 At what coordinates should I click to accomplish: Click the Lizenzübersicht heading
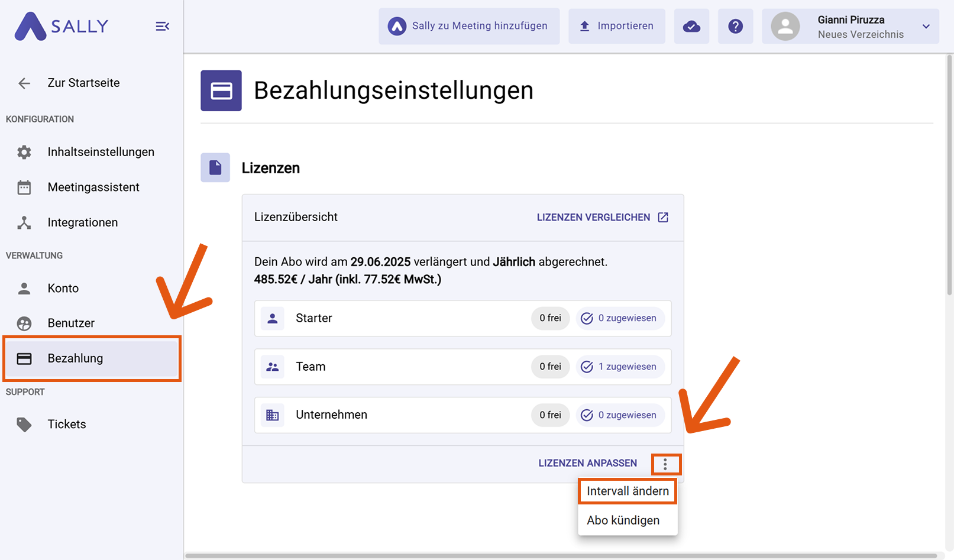(296, 217)
